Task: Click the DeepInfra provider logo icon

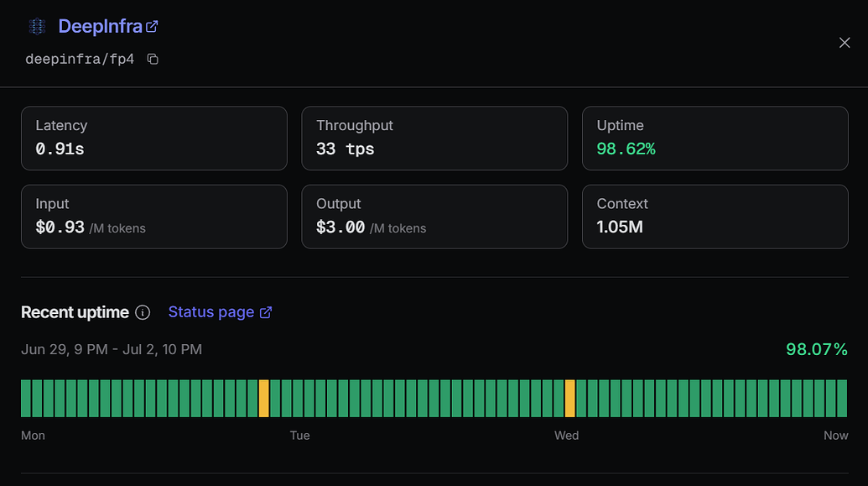Action: 37,26
